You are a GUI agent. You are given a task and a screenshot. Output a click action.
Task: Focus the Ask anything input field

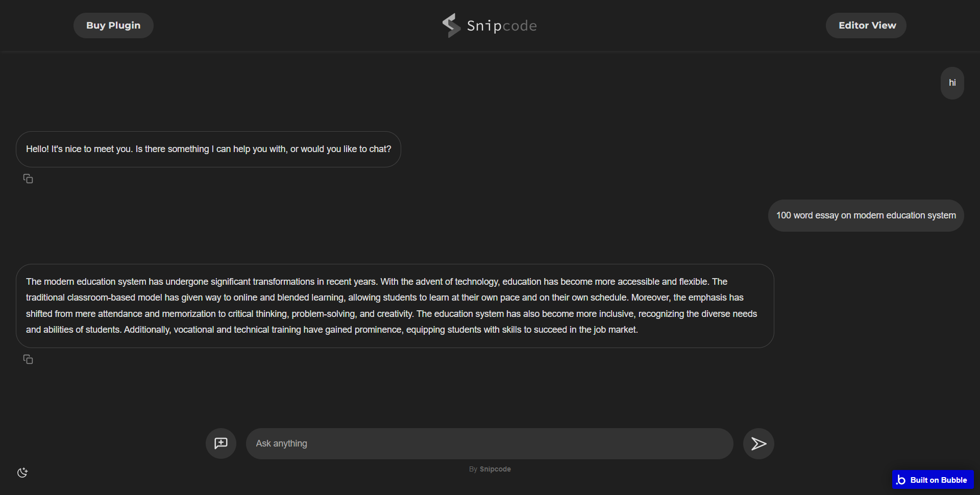[x=489, y=443]
